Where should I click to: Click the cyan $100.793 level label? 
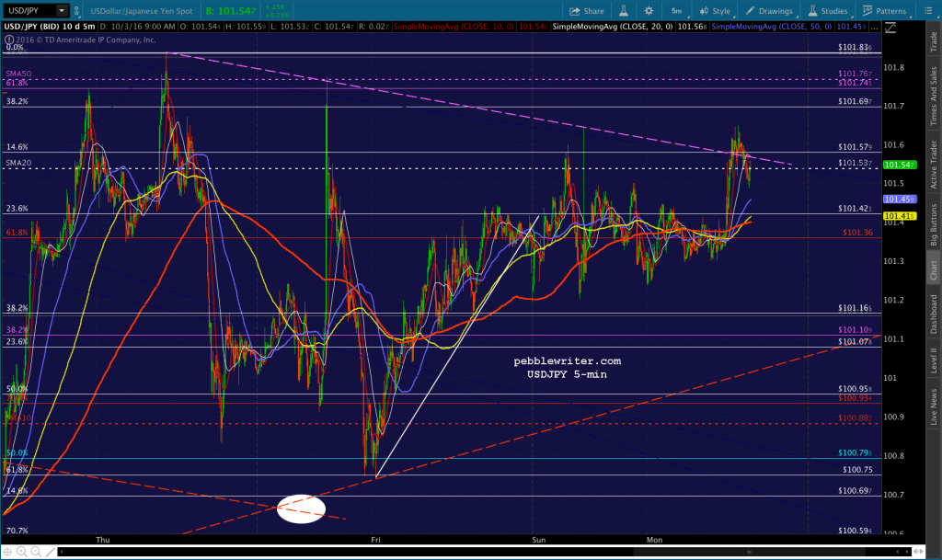855,452
